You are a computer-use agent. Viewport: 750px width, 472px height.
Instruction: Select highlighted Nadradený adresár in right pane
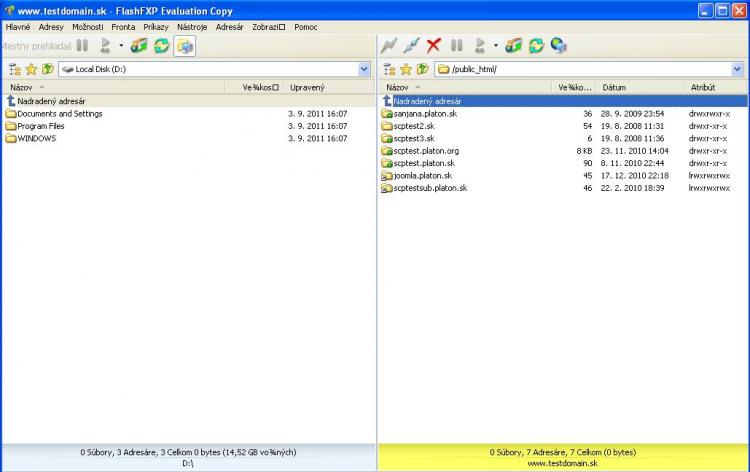point(563,101)
